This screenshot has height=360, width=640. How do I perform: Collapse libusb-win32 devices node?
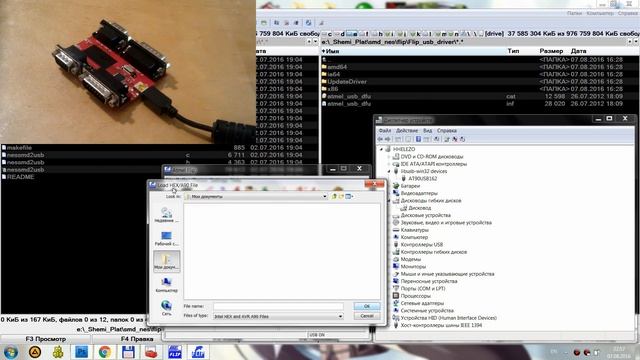click(x=389, y=171)
